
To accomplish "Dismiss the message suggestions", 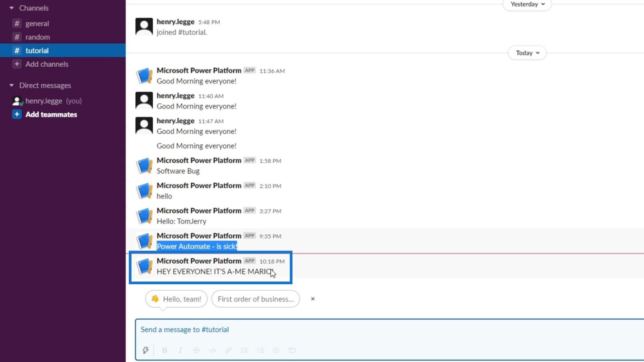I will point(313,299).
